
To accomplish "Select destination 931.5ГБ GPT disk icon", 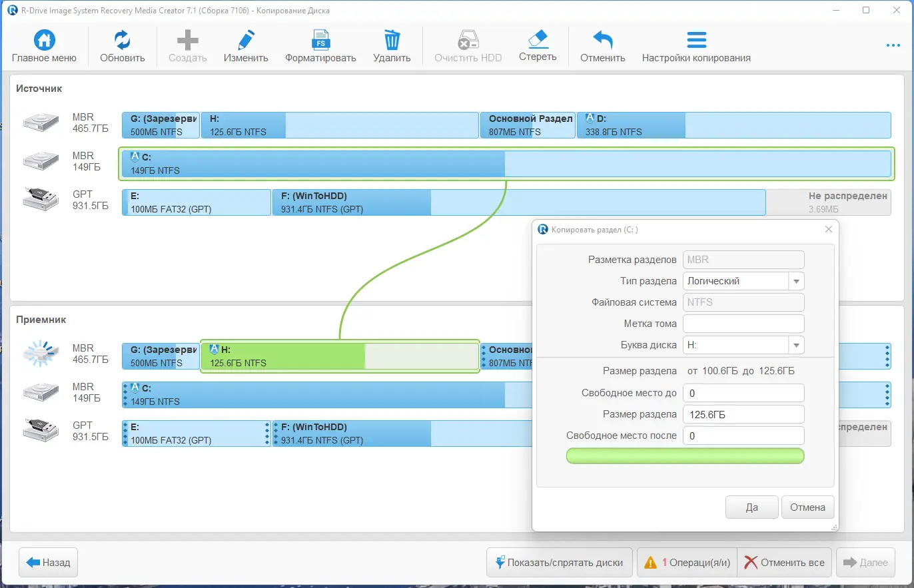I will tap(41, 431).
